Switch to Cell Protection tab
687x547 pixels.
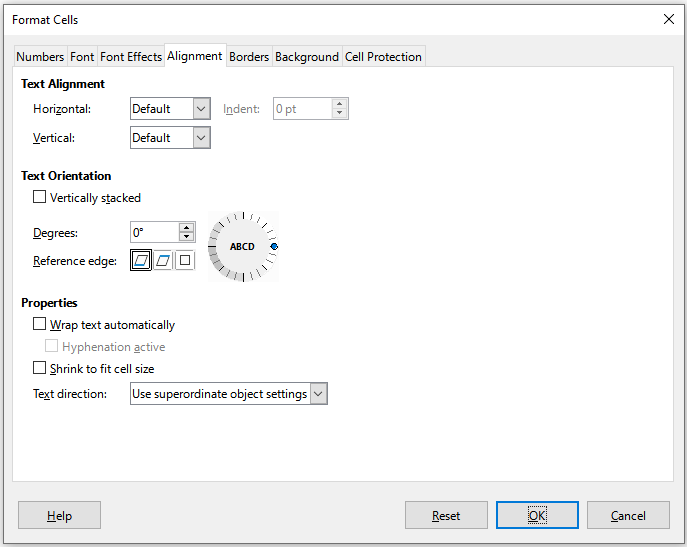point(383,57)
